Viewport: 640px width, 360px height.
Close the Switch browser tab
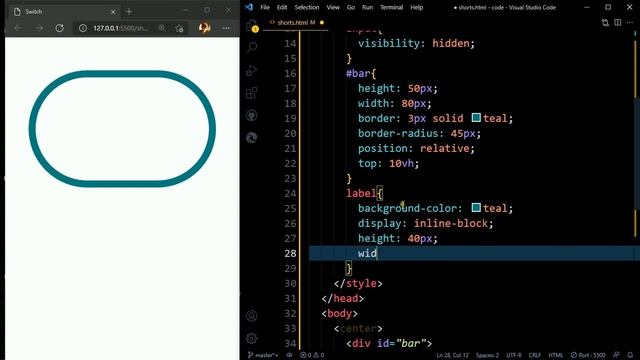pyautogui.click(x=113, y=12)
